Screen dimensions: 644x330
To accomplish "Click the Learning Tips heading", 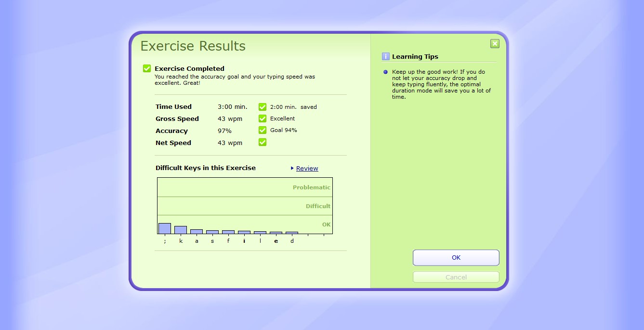I will click(415, 56).
